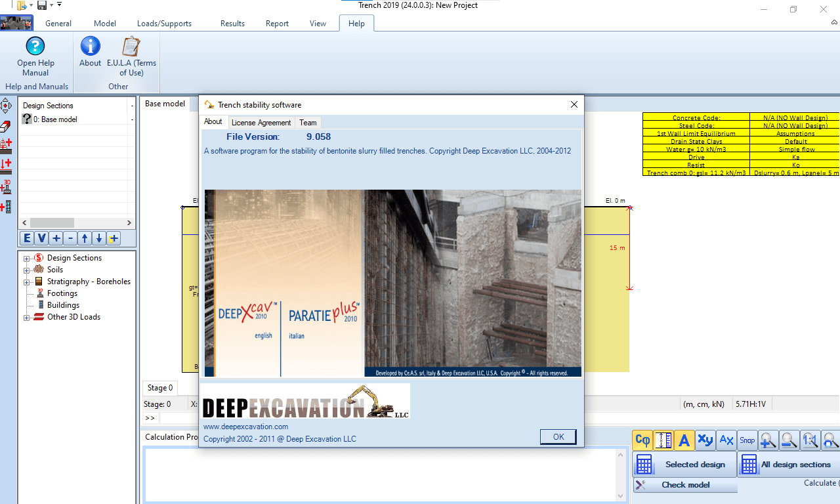Open the View ribbon tab
The width and height of the screenshot is (840, 504).
318,24
